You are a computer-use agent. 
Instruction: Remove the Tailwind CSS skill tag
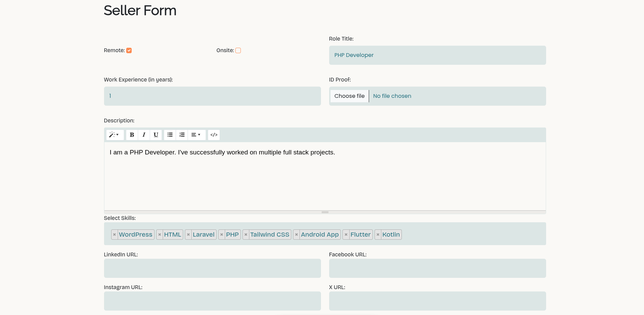[246, 235]
